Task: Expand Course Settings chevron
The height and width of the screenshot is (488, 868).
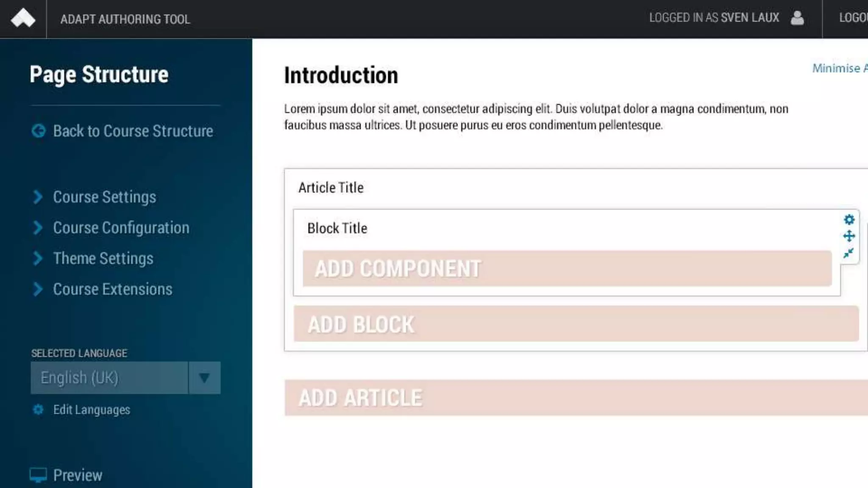Action: coord(38,197)
